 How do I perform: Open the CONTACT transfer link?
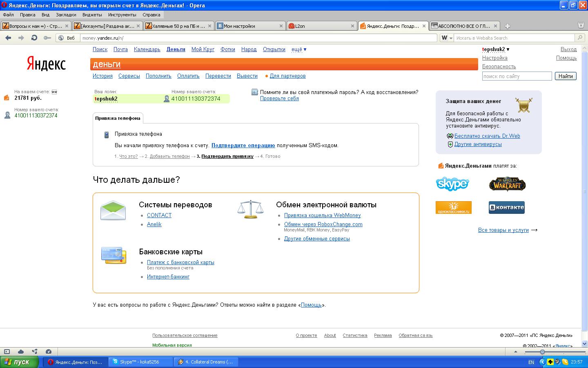pos(159,215)
